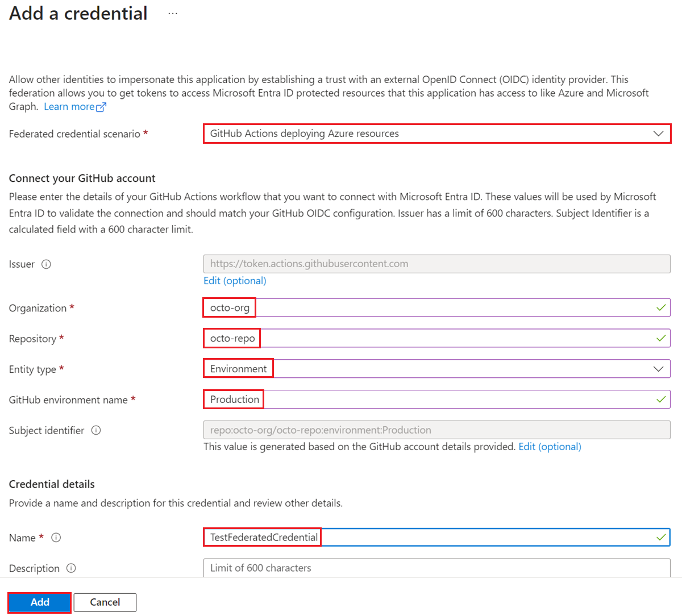The width and height of the screenshot is (682, 616).
Task: Click the Entity type dropdown chevron
Action: 659,368
